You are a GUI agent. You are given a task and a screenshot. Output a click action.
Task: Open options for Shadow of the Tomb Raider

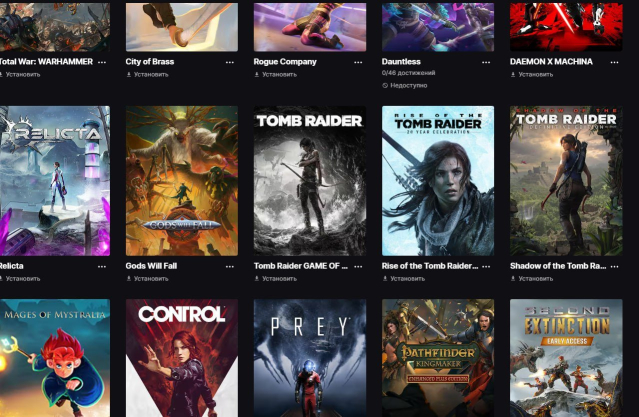point(615,267)
